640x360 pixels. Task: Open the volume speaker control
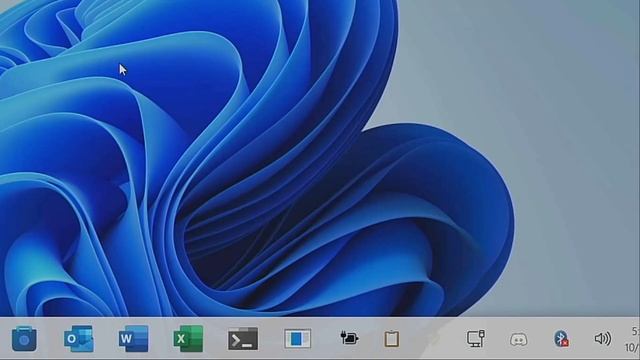tap(603, 338)
